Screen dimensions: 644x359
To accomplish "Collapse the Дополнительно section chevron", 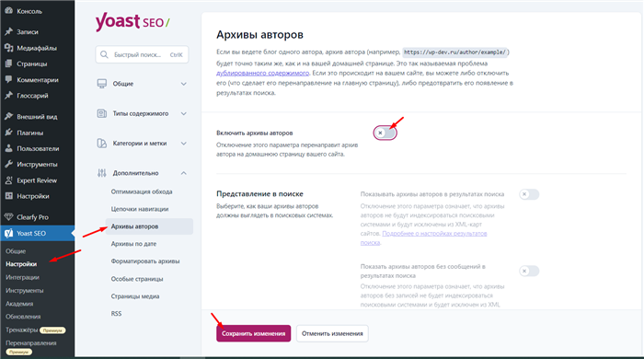I will click(x=184, y=173).
